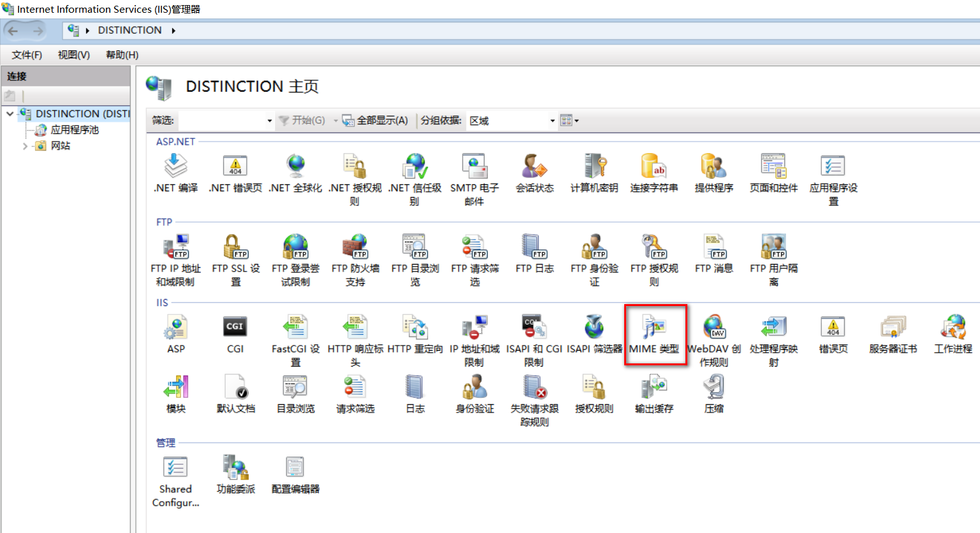Open FTP SSL 设置
This screenshot has height=533, width=980.
coord(235,260)
